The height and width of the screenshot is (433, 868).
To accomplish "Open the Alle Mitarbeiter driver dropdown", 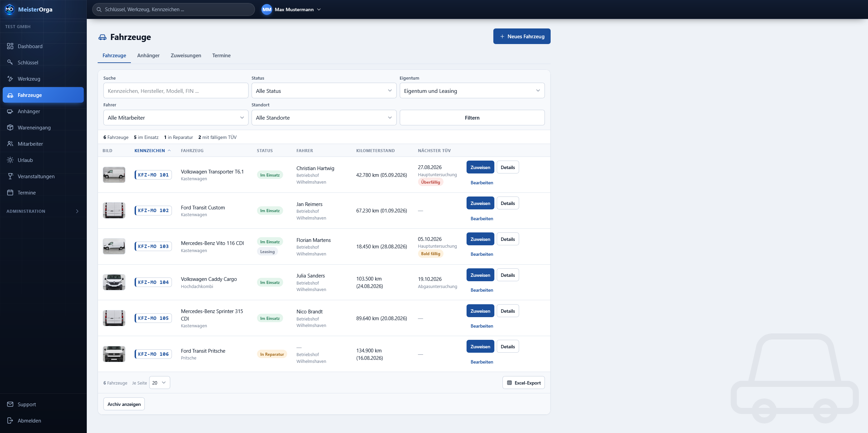I will coord(176,118).
